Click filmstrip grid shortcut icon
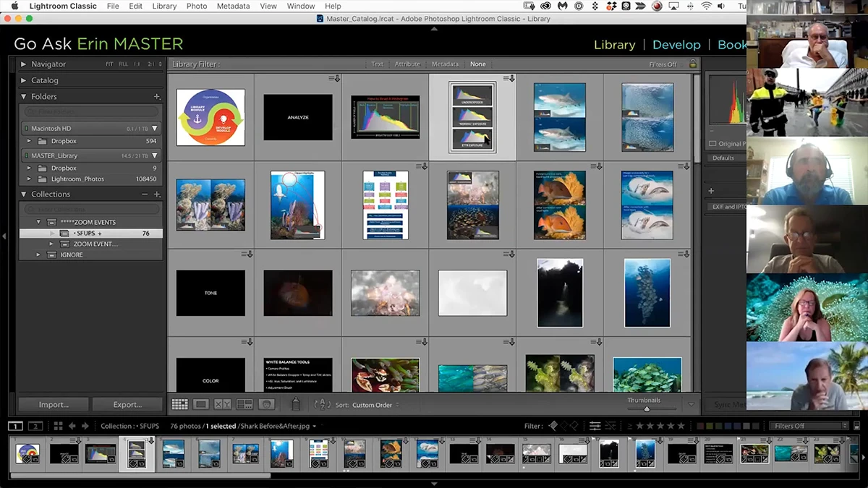 tap(59, 426)
